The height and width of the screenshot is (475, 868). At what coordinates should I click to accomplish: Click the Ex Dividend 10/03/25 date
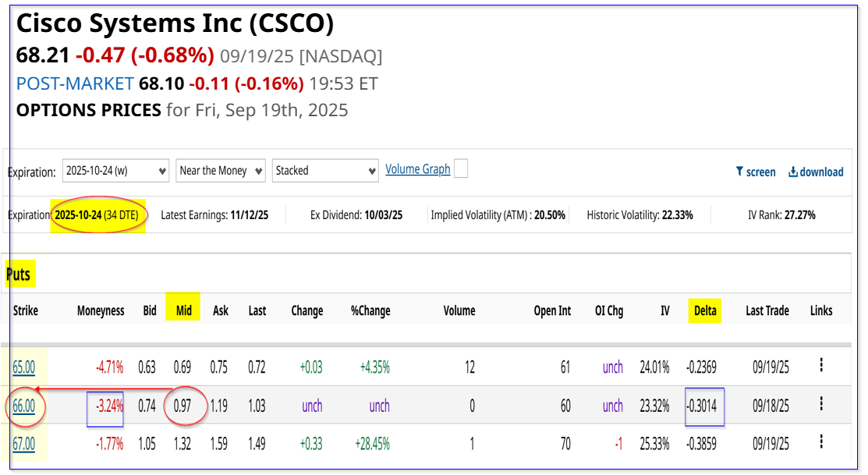pyautogui.click(x=383, y=214)
